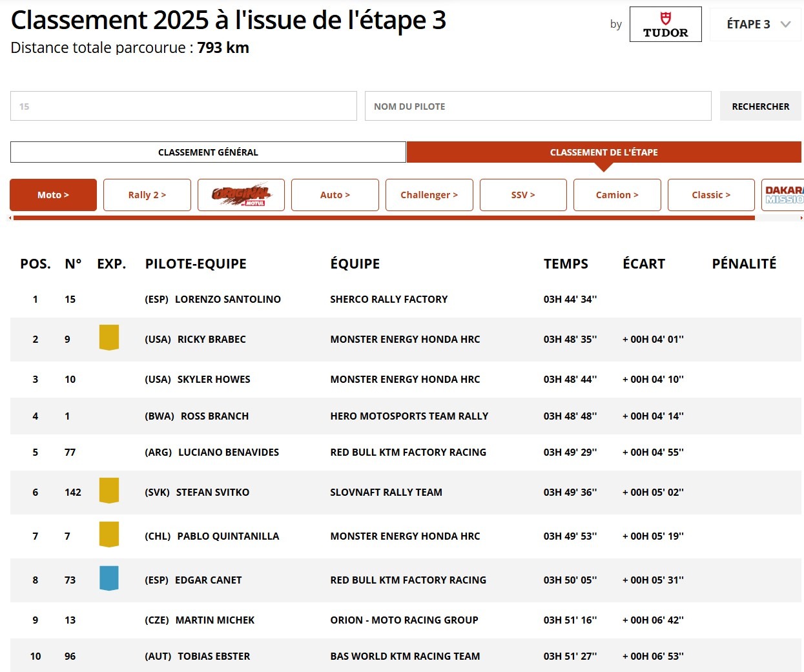The image size is (804, 672).
Task: Click the rider number search field
Action: point(183,106)
